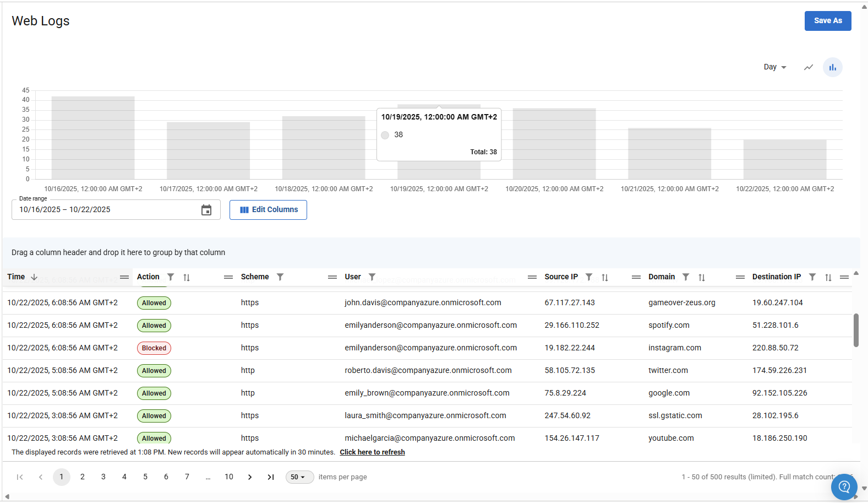Open the 50 items per page dropdown
The width and height of the screenshot is (868, 503).
(x=299, y=477)
